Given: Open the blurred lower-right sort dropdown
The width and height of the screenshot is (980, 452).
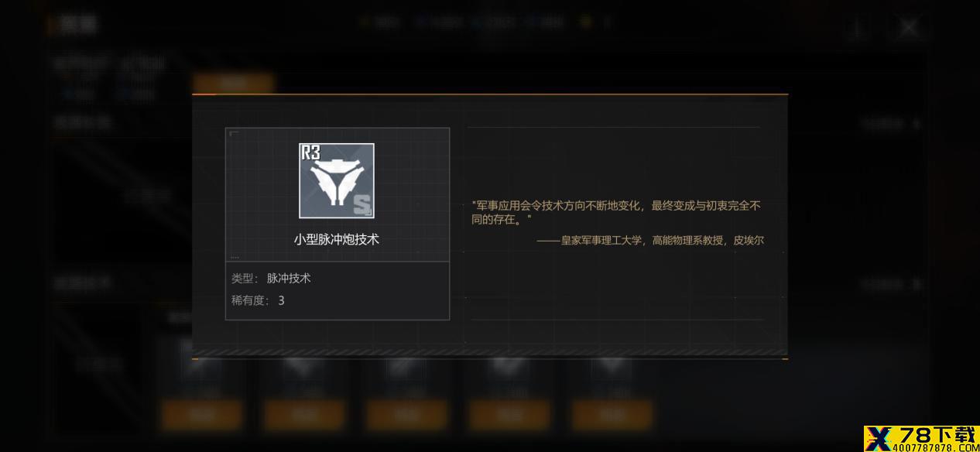Looking at the screenshot, I should [x=890, y=284].
